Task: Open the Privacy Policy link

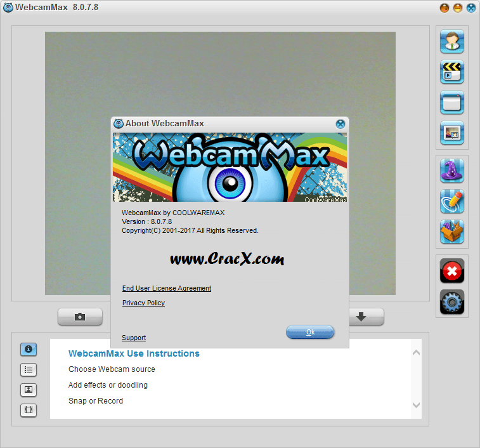Action: click(x=143, y=303)
